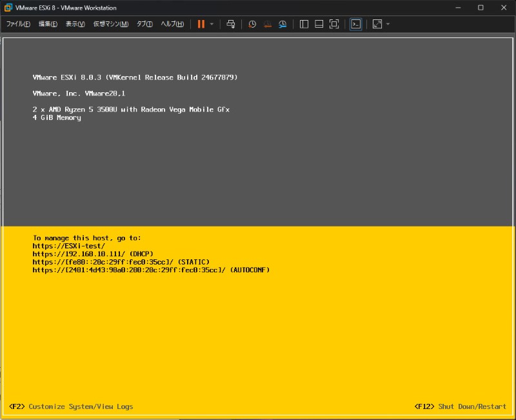Click the Send Ctrl+Alt+Del icon
The height and width of the screenshot is (420, 516).
click(x=231, y=24)
